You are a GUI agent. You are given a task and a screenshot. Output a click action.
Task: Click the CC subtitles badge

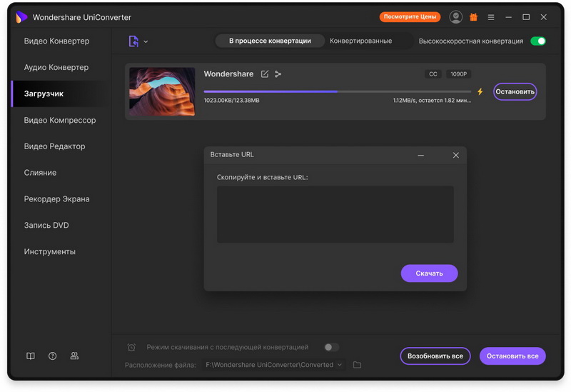coord(433,74)
